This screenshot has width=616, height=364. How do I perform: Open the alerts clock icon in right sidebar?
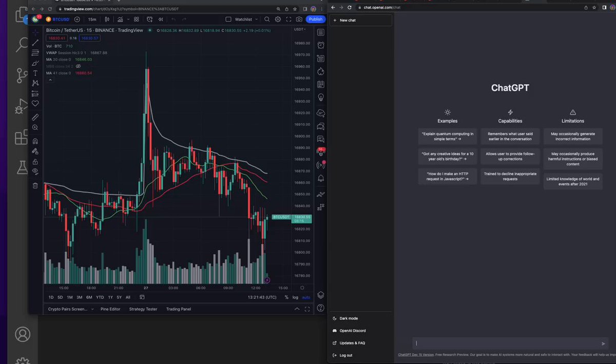pyautogui.click(x=321, y=45)
